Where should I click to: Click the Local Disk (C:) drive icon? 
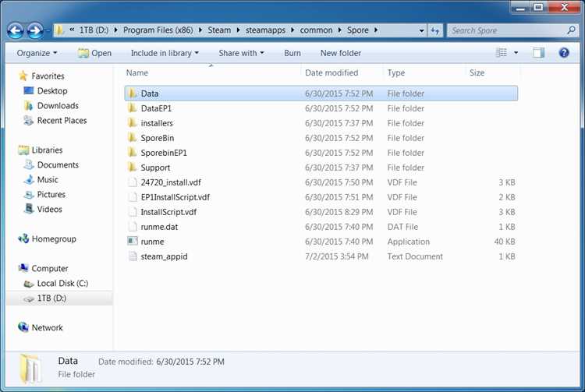coord(29,284)
